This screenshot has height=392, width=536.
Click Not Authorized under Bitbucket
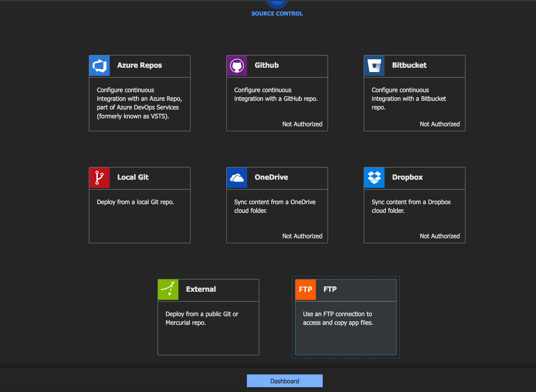click(440, 124)
